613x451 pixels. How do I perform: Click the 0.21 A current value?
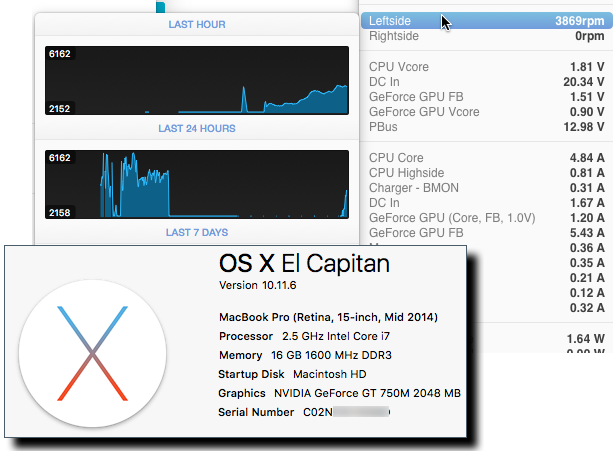pos(587,278)
